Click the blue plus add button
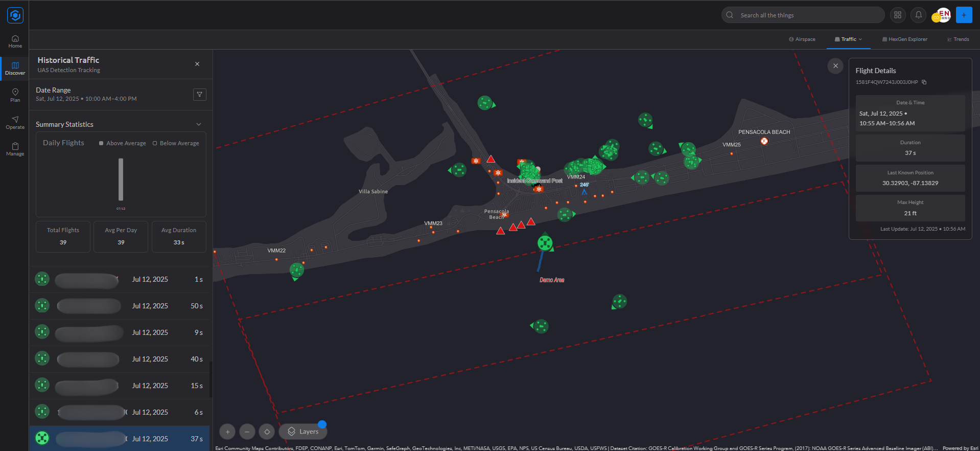 [x=964, y=15]
